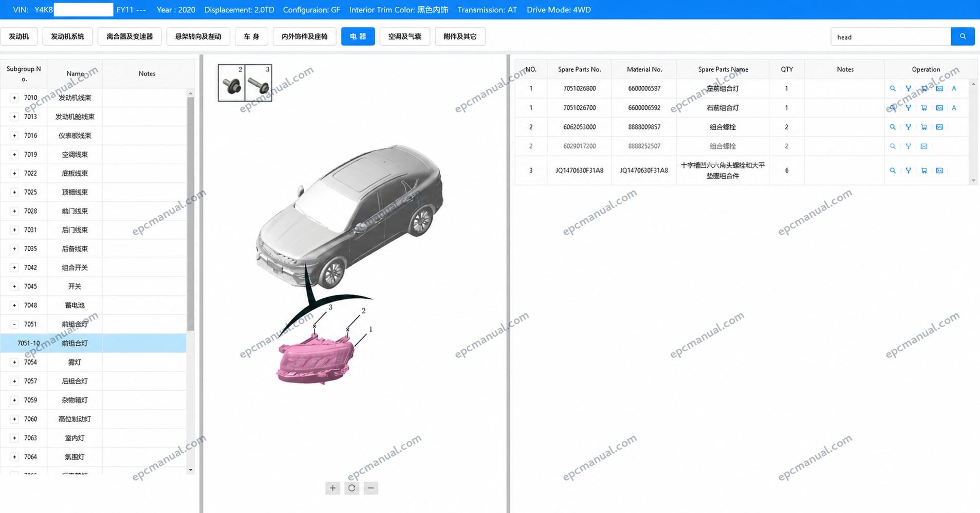Expand subgroup 7048 蓄电池

pyautogui.click(x=14, y=305)
